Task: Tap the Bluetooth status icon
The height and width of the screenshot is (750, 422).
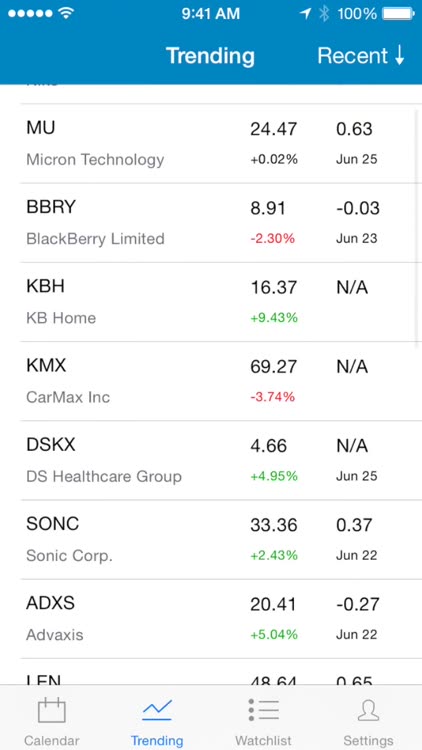Action: tap(324, 13)
